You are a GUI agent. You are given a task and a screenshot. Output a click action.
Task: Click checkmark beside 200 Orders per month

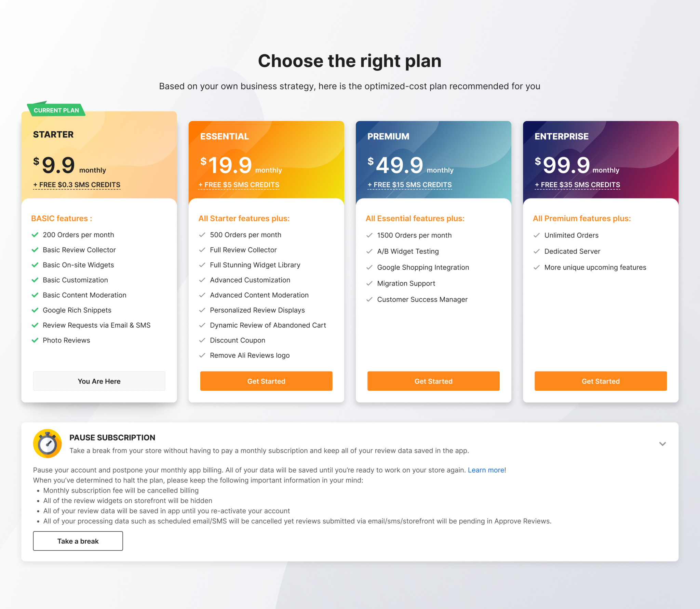pyautogui.click(x=35, y=235)
